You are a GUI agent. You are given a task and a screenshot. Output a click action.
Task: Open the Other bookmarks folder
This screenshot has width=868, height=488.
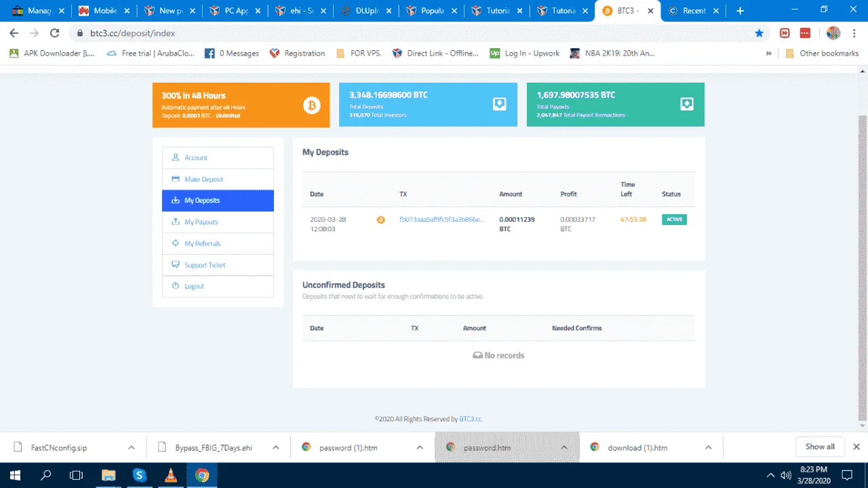coord(822,53)
